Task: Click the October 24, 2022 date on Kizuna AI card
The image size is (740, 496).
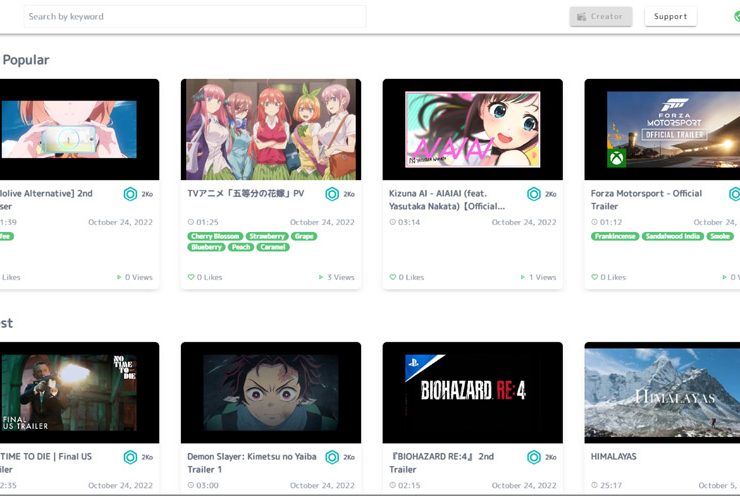Action: [x=524, y=222]
